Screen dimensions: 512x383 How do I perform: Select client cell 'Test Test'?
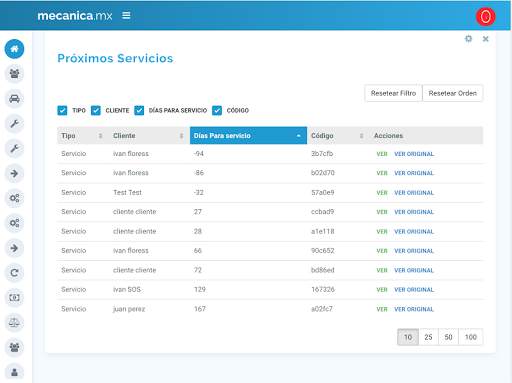pos(127,192)
